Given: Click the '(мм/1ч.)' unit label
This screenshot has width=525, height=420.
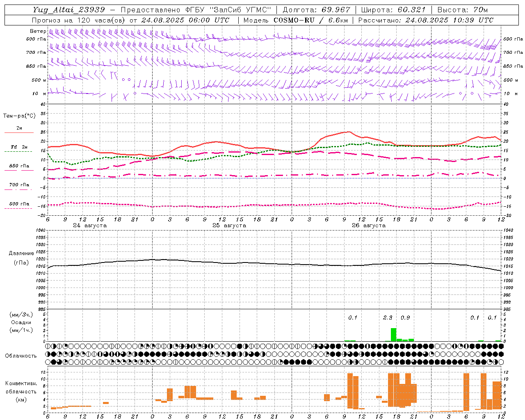Looking at the screenshot, I should coord(21,330).
